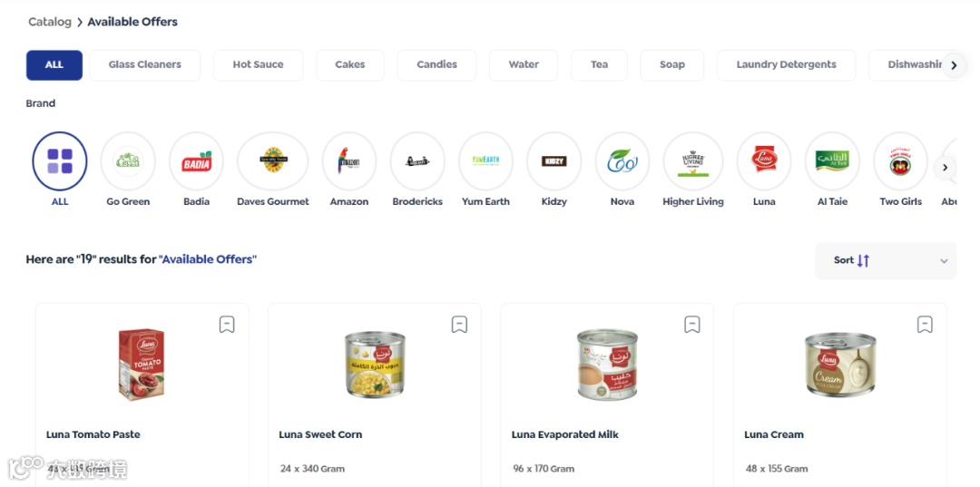The width and height of the screenshot is (980, 487).
Task: Filter by the Amazon parrot brand icon
Action: pyautogui.click(x=349, y=161)
